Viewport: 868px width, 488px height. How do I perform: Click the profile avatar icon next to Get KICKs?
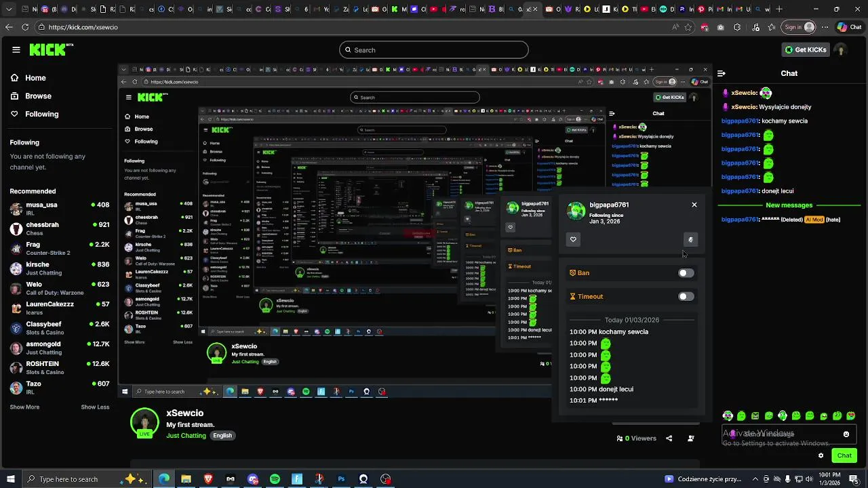tap(841, 50)
